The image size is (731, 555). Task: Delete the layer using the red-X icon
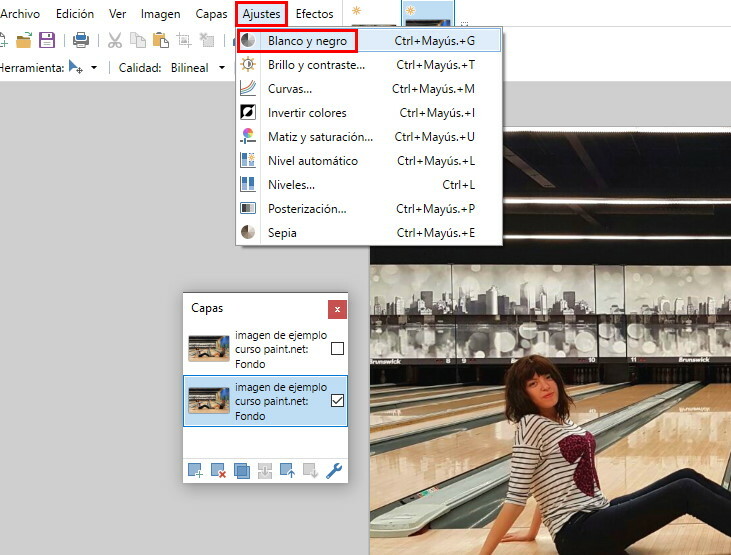click(x=218, y=470)
